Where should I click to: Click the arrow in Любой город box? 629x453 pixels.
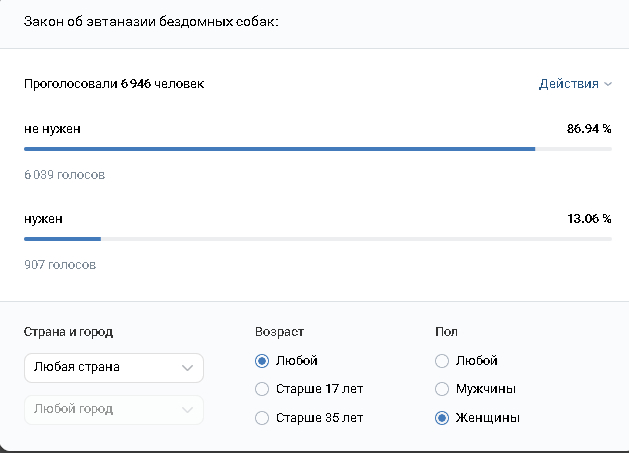coord(188,409)
